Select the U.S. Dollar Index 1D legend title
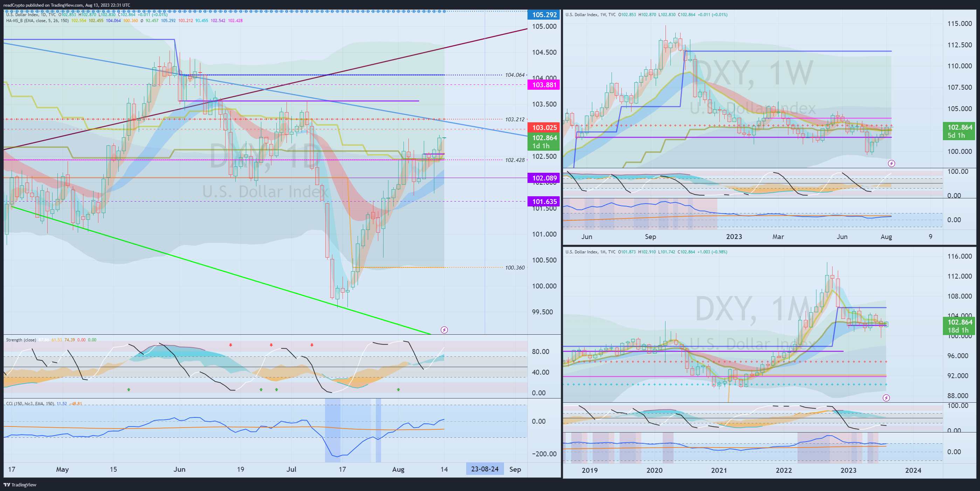 (31, 14)
